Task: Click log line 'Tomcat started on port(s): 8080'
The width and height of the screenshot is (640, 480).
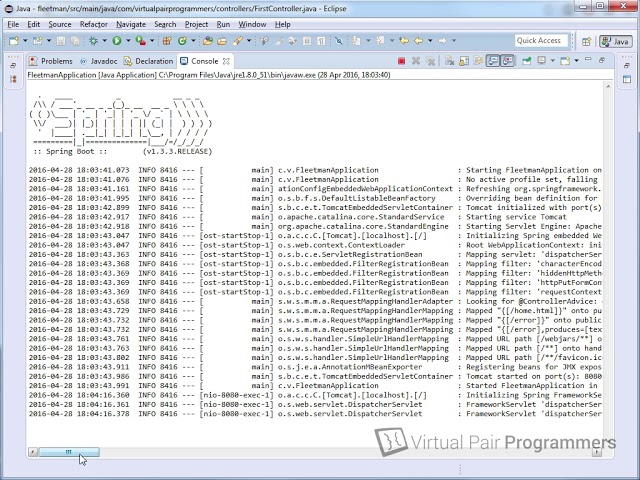Action: coord(534,376)
